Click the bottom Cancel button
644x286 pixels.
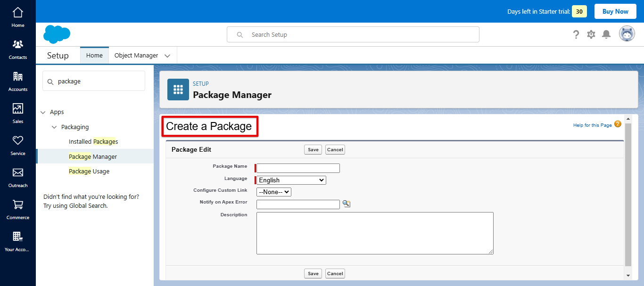(335, 273)
